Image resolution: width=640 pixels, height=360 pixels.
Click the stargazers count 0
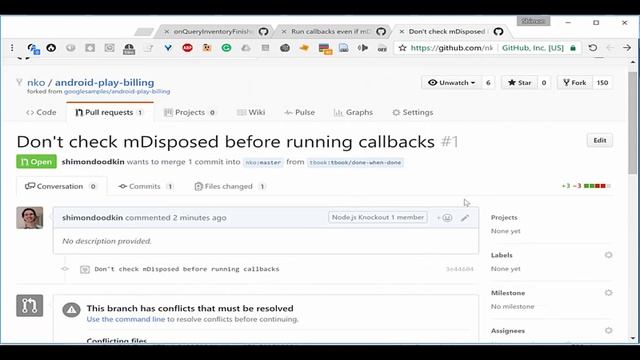point(544,82)
